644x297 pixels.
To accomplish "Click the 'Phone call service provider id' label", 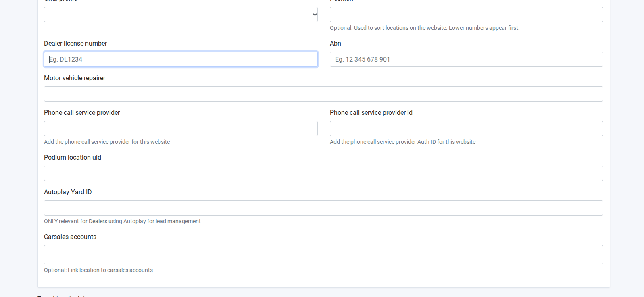I will [x=371, y=112].
